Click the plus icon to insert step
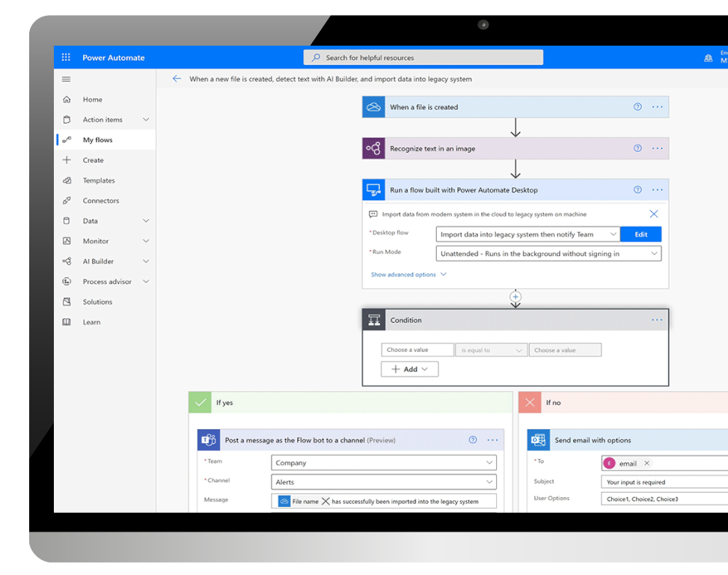 (x=515, y=297)
